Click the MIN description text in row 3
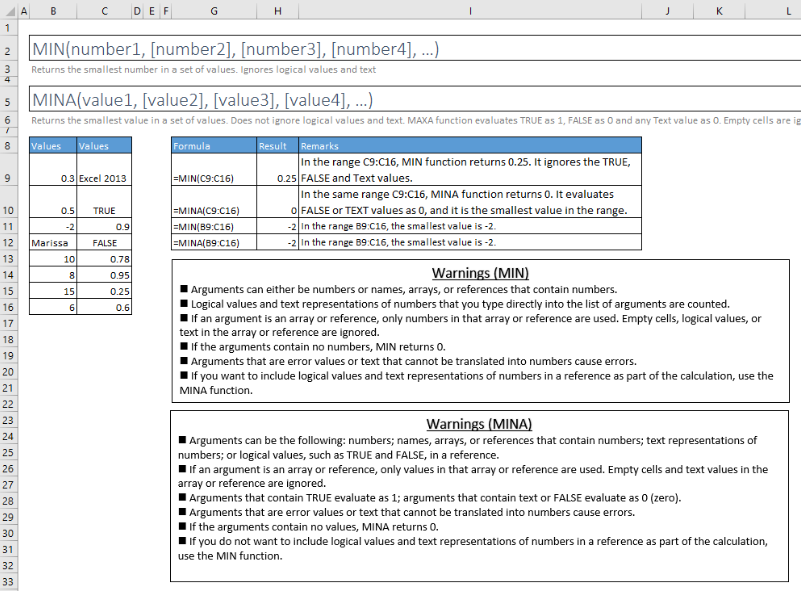Viewport: 801px width, 591px height. 203,69
